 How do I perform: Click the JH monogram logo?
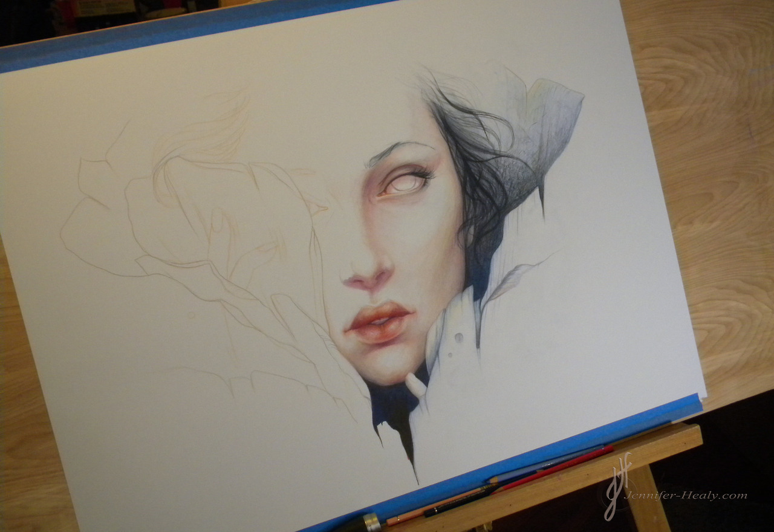pyautogui.click(x=617, y=483)
